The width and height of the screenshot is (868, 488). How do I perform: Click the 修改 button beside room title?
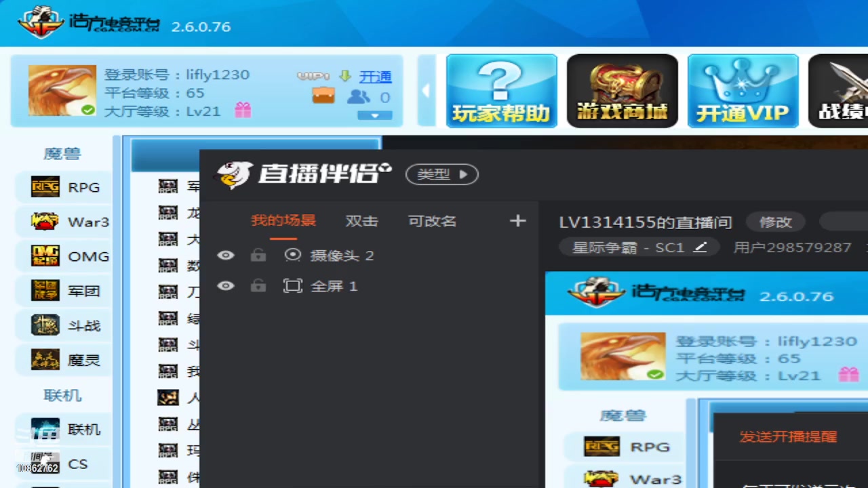tap(776, 222)
